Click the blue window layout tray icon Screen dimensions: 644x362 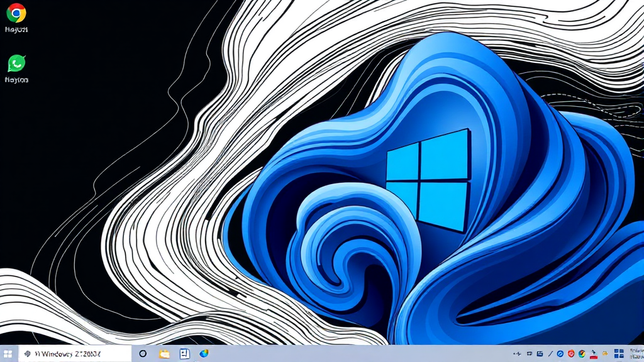[x=540, y=354]
